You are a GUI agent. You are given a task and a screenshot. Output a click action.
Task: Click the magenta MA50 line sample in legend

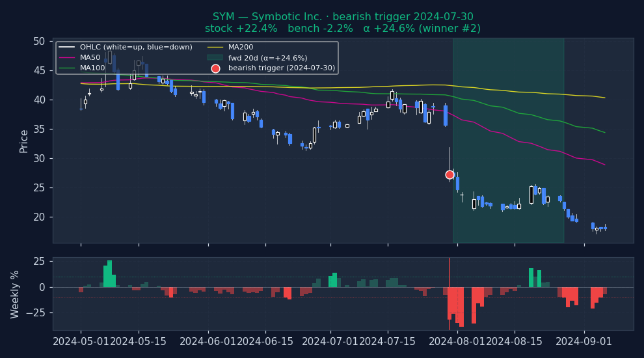coord(67,58)
